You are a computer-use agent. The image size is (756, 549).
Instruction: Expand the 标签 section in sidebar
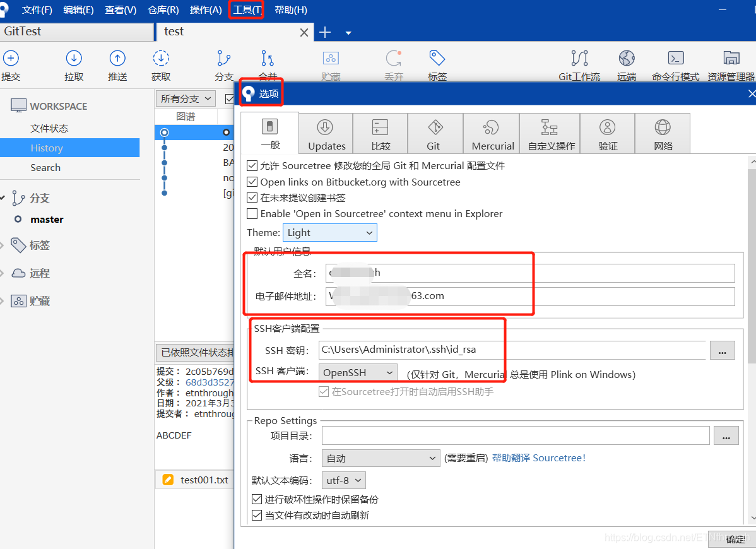pyautogui.click(x=2, y=246)
